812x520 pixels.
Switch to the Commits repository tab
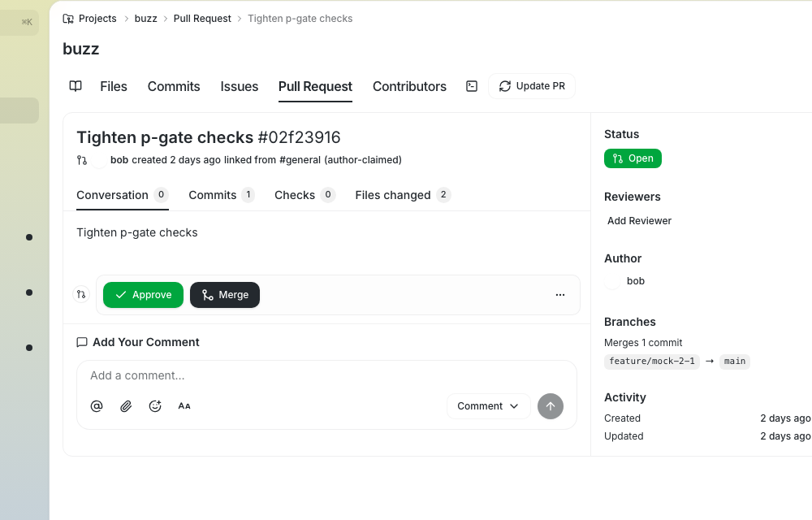pyautogui.click(x=174, y=86)
